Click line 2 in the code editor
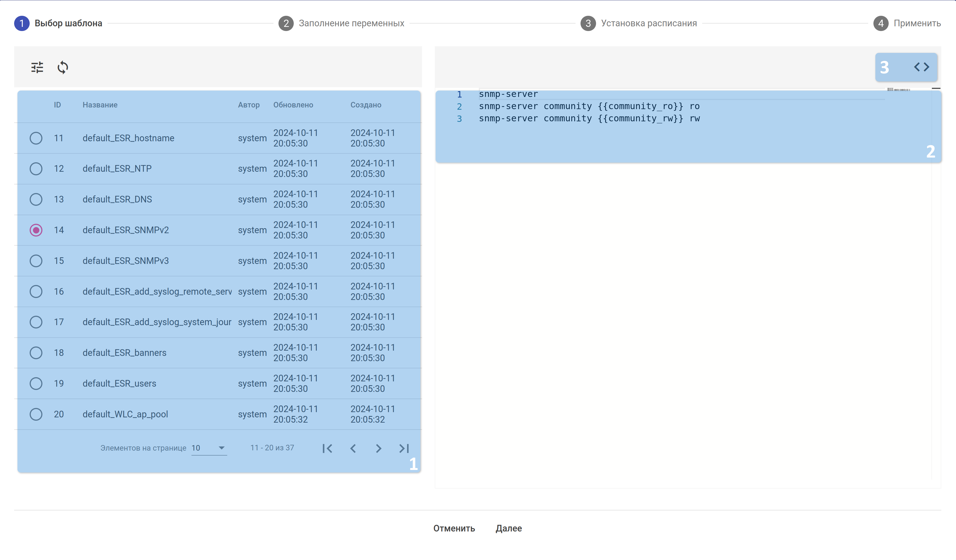 pos(589,107)
